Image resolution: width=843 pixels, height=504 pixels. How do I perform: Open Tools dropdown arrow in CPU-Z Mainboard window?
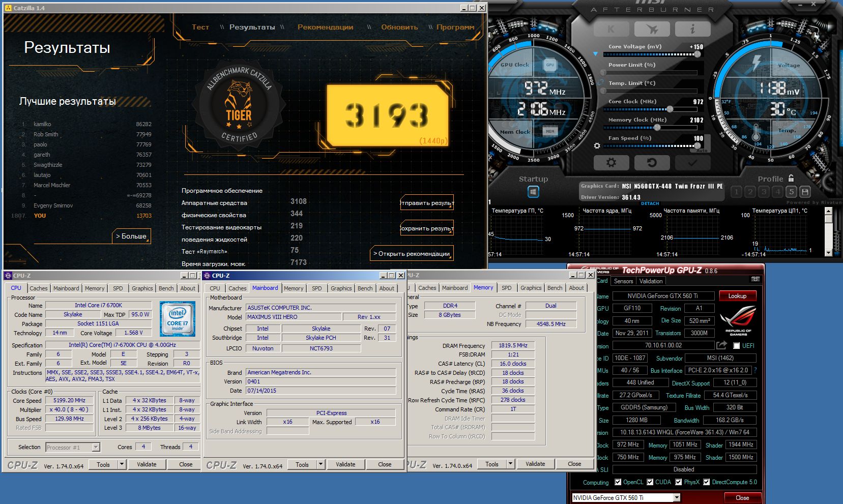(321, 464)
